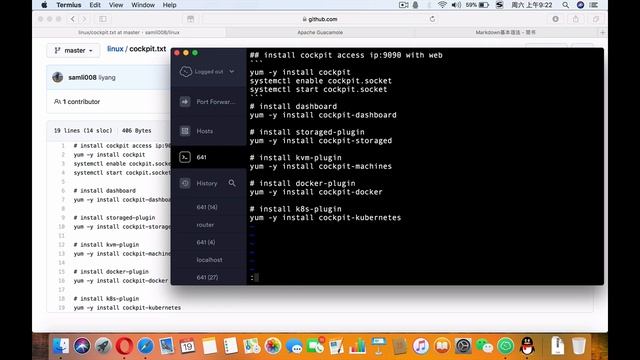Click the battery status in menu bar
640x360 pixels.
(x=477, y=5)
